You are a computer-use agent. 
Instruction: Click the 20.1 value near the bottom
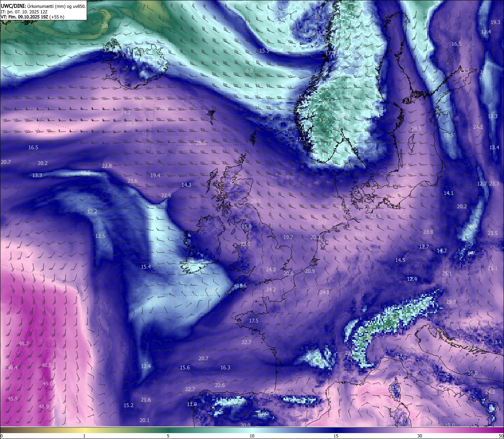pos(145,420)
